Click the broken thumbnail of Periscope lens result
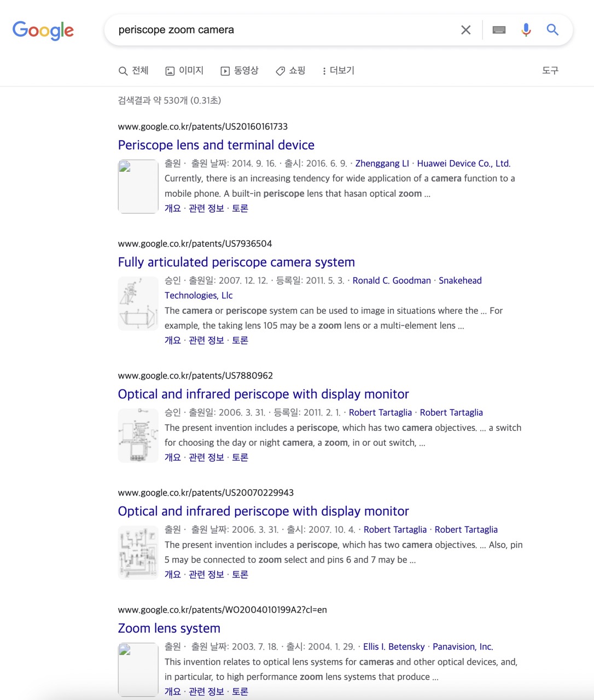Screen dimensions: 594x700 138,186
